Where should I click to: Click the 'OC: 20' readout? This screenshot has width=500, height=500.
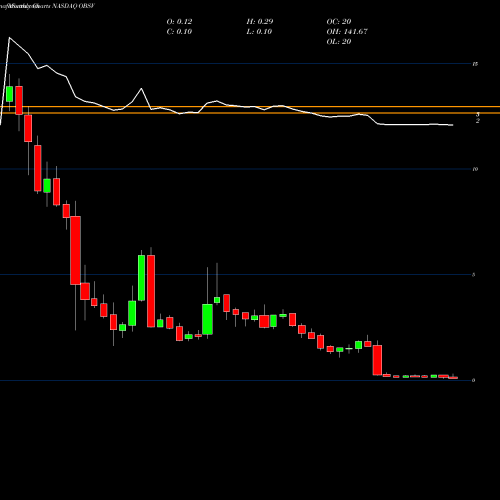pos(339,21)
